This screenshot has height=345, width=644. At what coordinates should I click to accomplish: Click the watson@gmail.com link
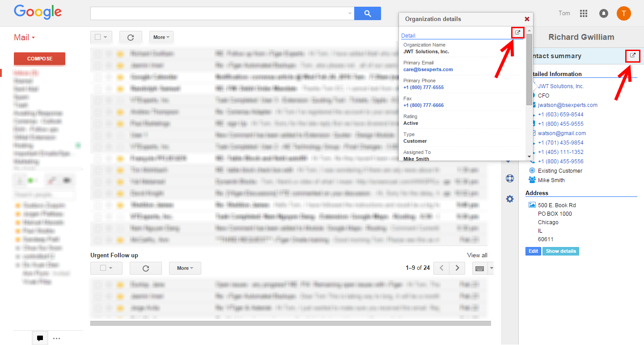(562, 133)
